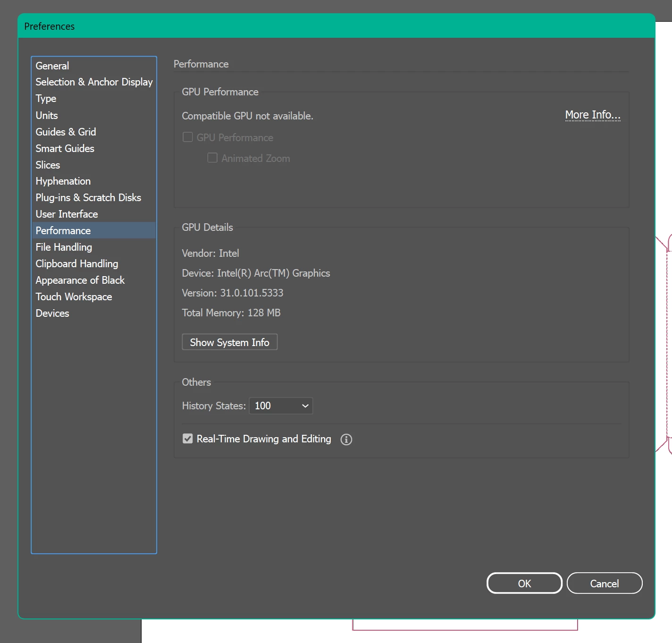Open Selection & Anchor Display preferences
This screenshot has height=643, width=672.
[93, 82]
